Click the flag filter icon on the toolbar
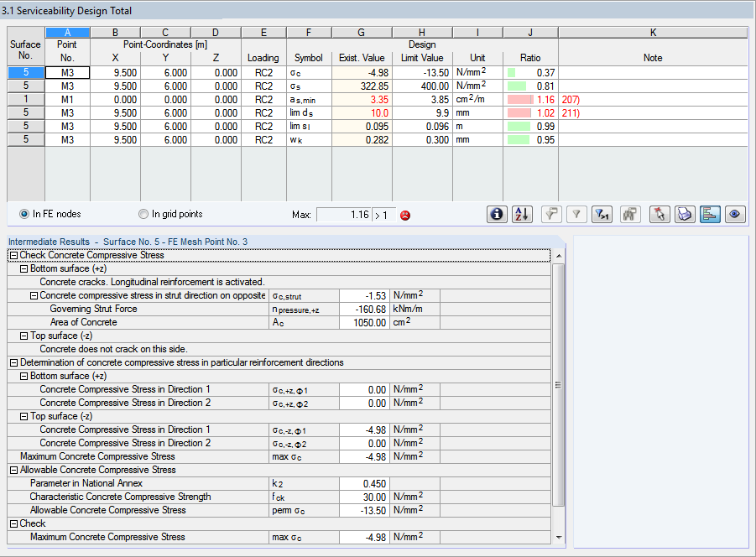The image size is (756, 557). [550, 214]
